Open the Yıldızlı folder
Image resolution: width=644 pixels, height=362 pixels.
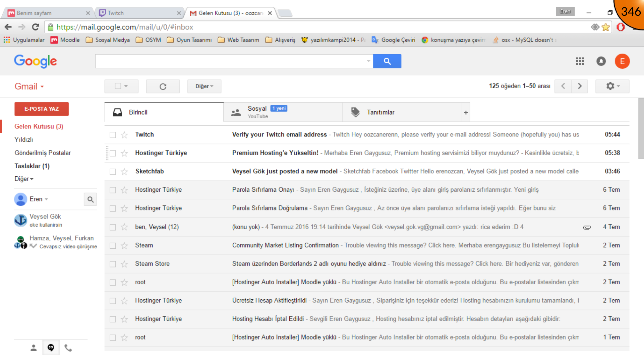[x=23, y=140]
